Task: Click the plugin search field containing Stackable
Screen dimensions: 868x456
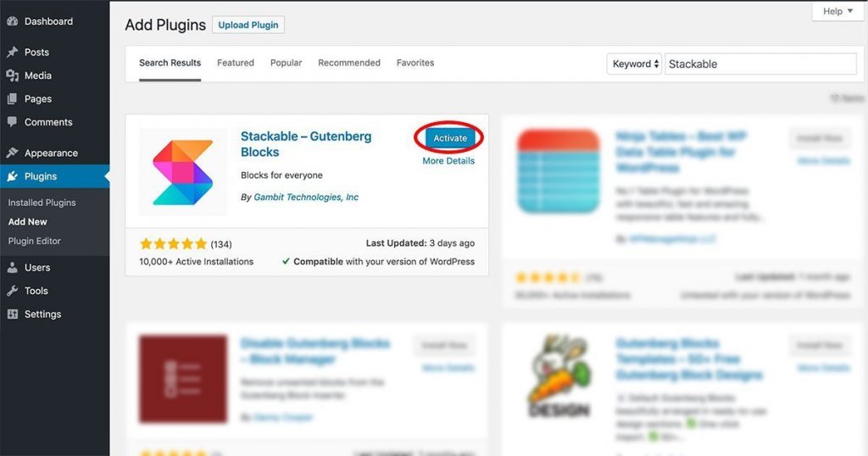Action: point(760,64)
